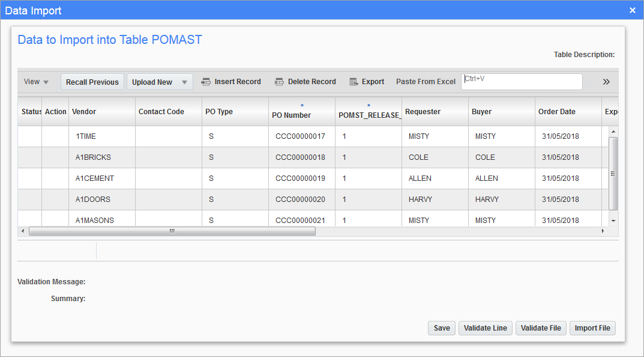Focus the Paste From Excel field

521,82
